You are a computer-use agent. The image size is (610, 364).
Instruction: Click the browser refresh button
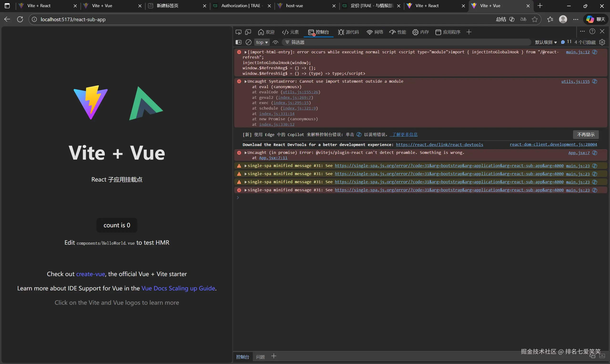click(x=20, y=19)
